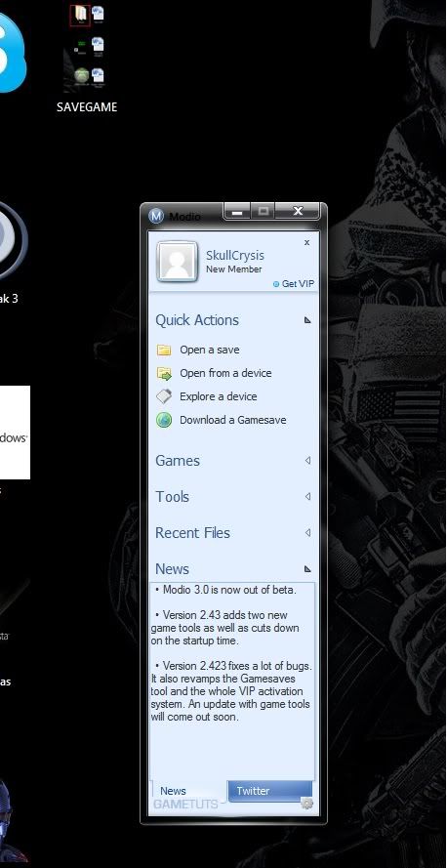Click the Open a save folder icon
Screen dimensions: 447x868
[164, 350]
